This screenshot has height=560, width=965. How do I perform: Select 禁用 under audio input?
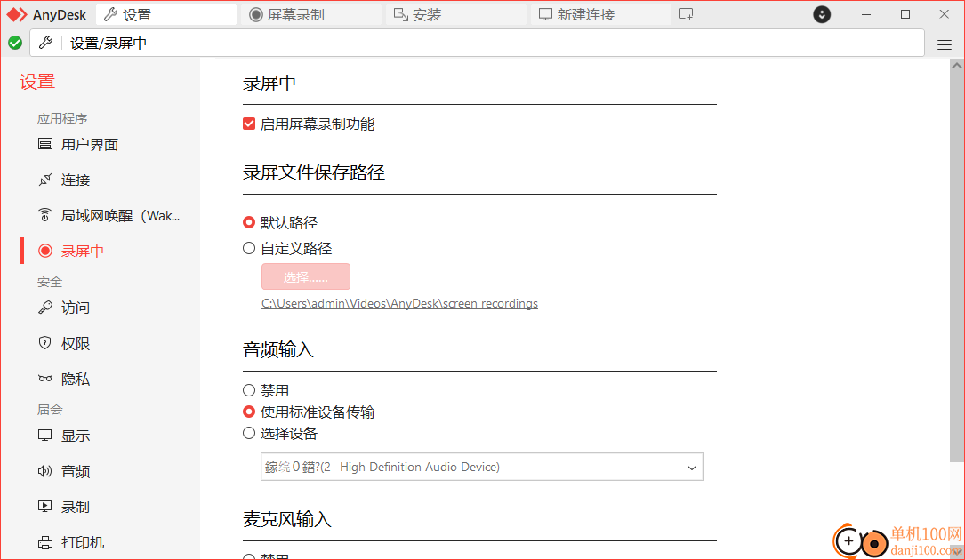249,390
